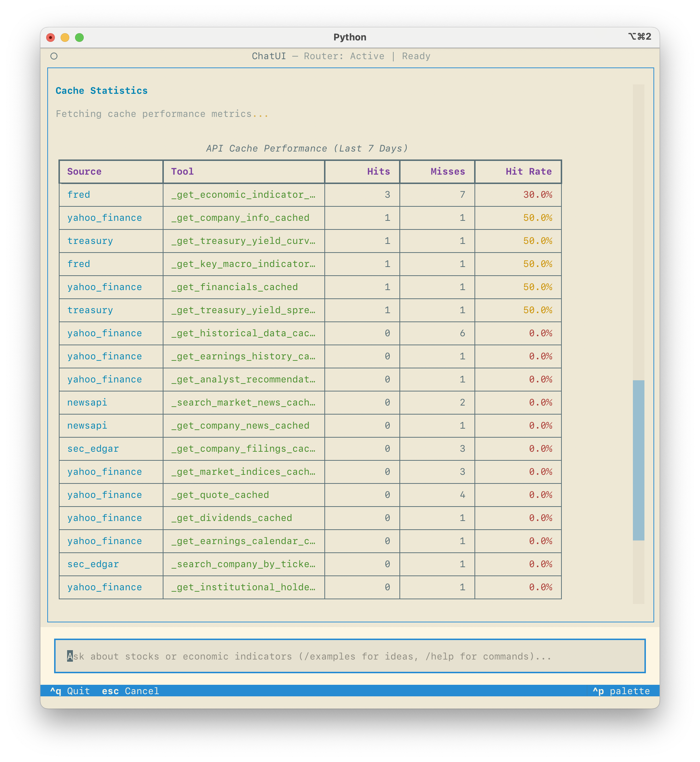Click the ⌥⌘2 shortcut indicator in title bar
Viewport: 700px width, 762px height.
[x=640, y=36]
